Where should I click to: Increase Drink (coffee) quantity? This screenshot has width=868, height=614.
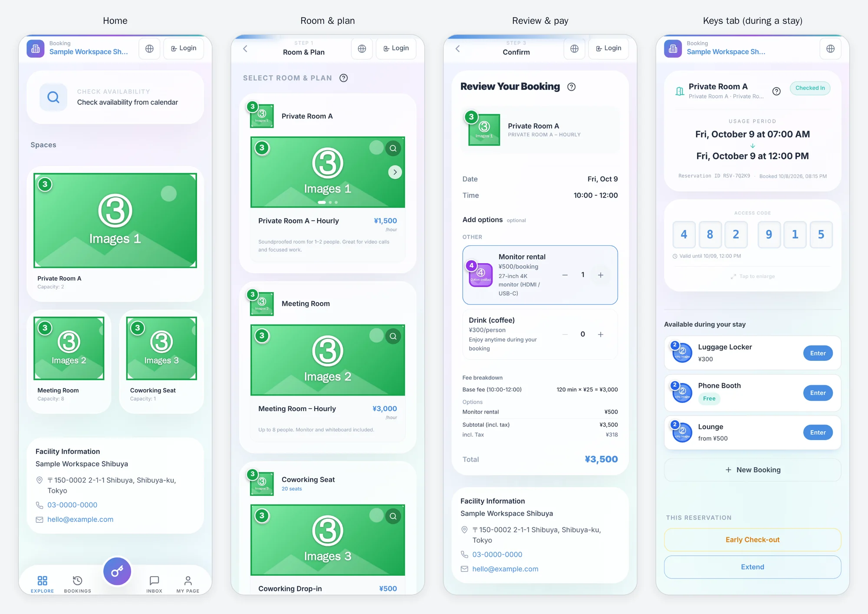(x=601, y=334)
